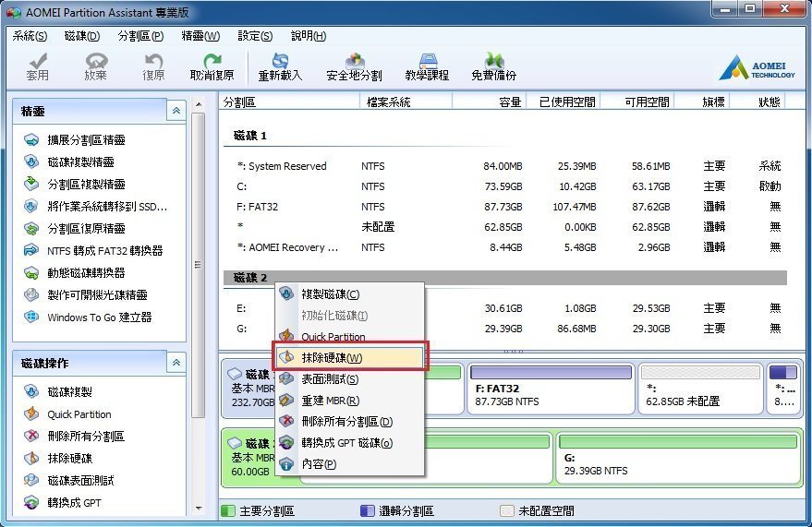The width and height of the screenshot is (812, 527).
Task: Sort by the 分割區 column header
Action: 289,102
